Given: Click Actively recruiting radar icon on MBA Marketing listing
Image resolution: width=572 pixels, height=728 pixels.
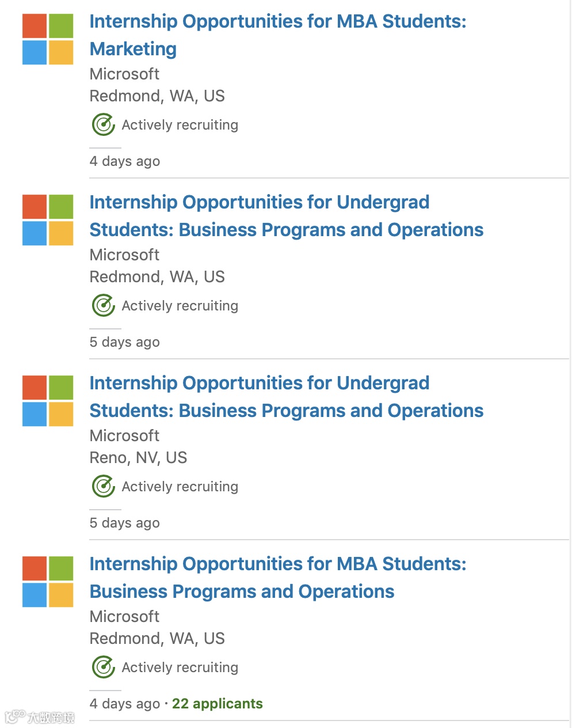Looking at the screenshot, I should tap(104, 124).
